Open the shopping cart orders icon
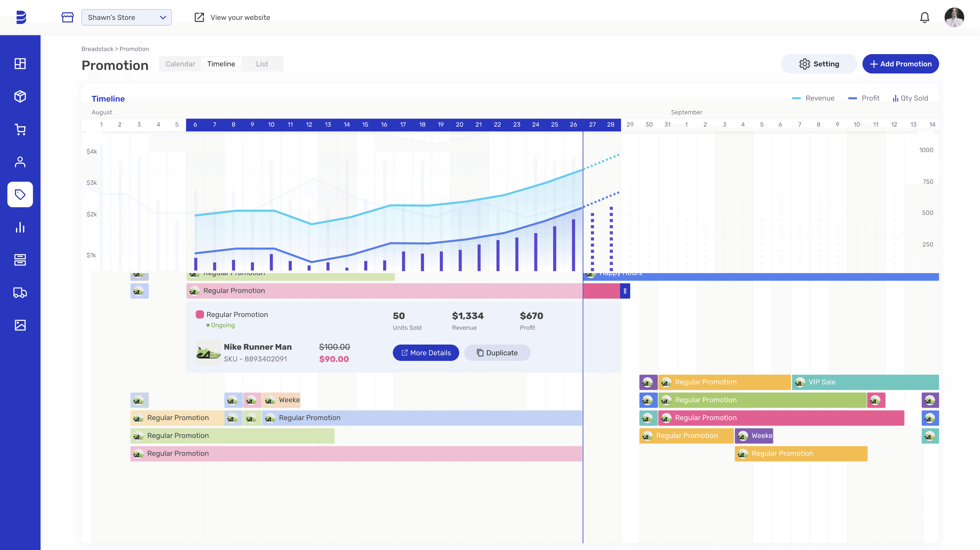 [20, 129]
